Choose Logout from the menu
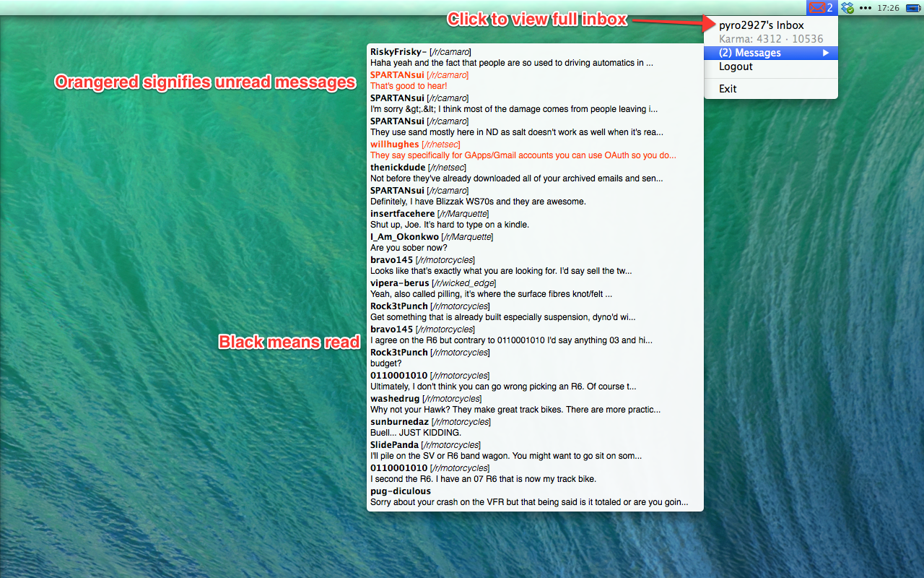The height and width of the screenshot is (578, 924). [736, 66]
